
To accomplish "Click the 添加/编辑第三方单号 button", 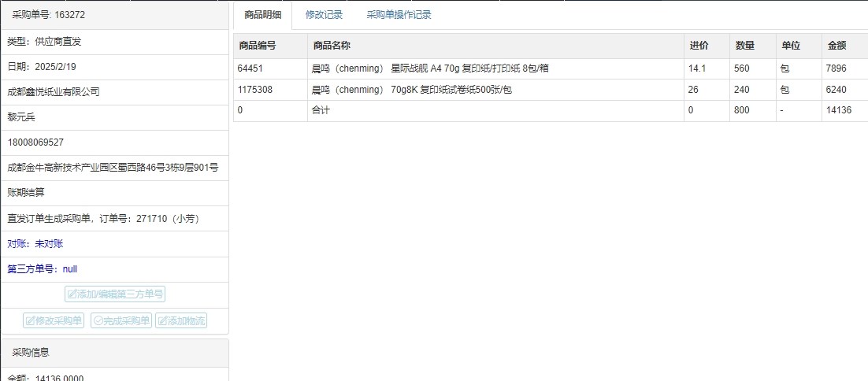I will click(115, 294).
